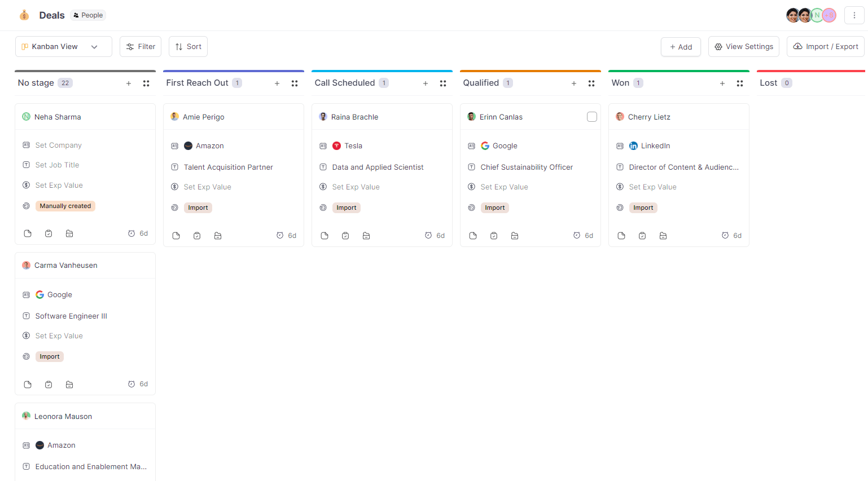Open the three-dot overflow menu
The image size is (868, 481).
[854, 15]
